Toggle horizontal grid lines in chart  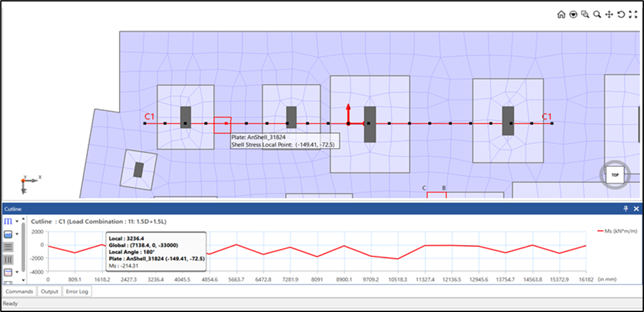pos(8,247)
